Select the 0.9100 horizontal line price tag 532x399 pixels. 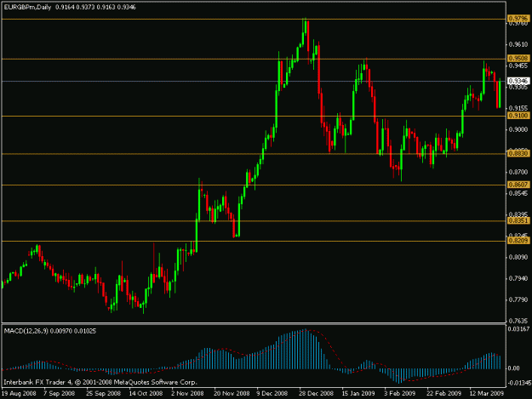click(518, 116)
